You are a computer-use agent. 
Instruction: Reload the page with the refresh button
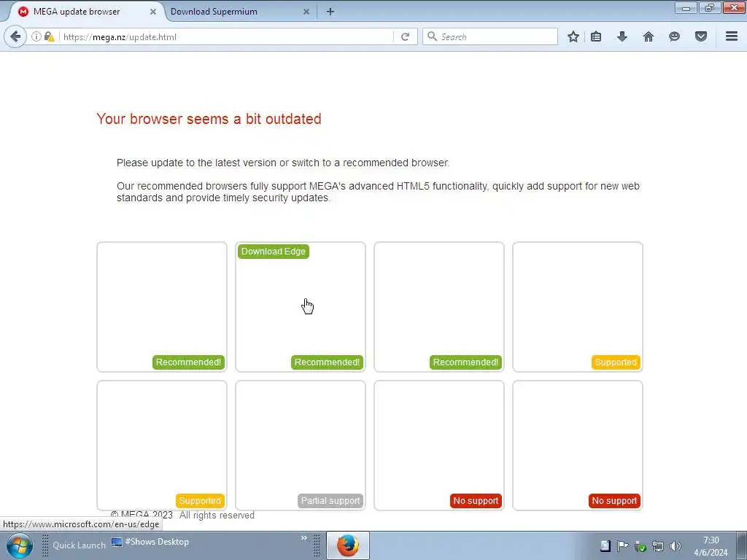click(x=405, y=36)
